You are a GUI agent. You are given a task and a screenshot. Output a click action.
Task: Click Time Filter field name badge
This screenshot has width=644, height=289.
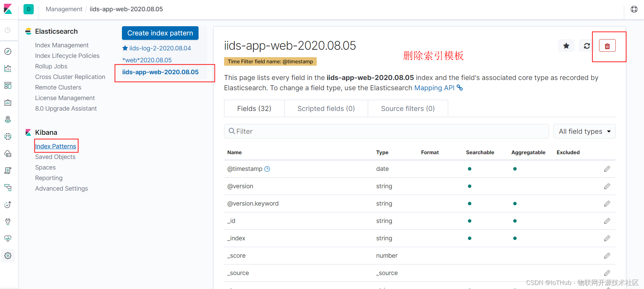pyautogui.click(x=270, y=62)
